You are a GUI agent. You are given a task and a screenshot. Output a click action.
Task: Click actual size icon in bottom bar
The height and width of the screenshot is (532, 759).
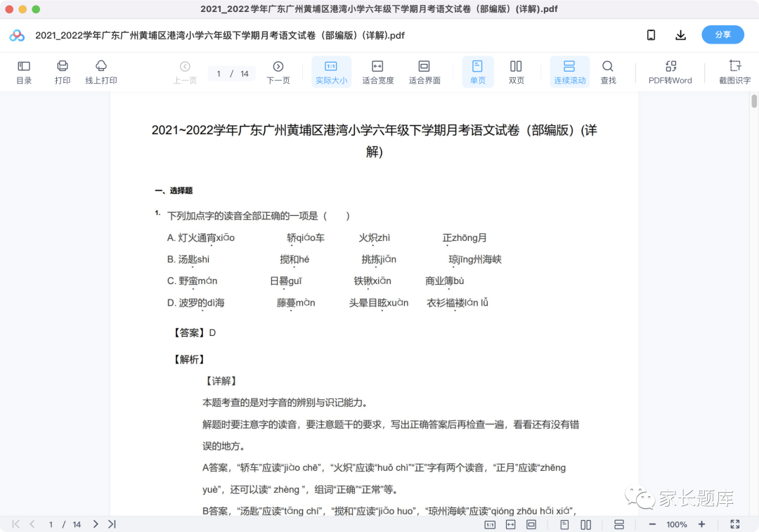(x=490, y=525)
